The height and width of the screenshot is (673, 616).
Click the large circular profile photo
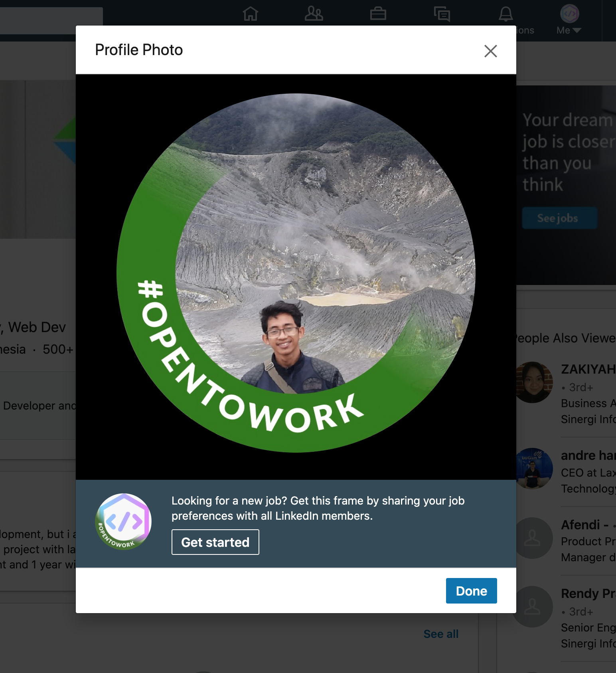tap(296, 273)
